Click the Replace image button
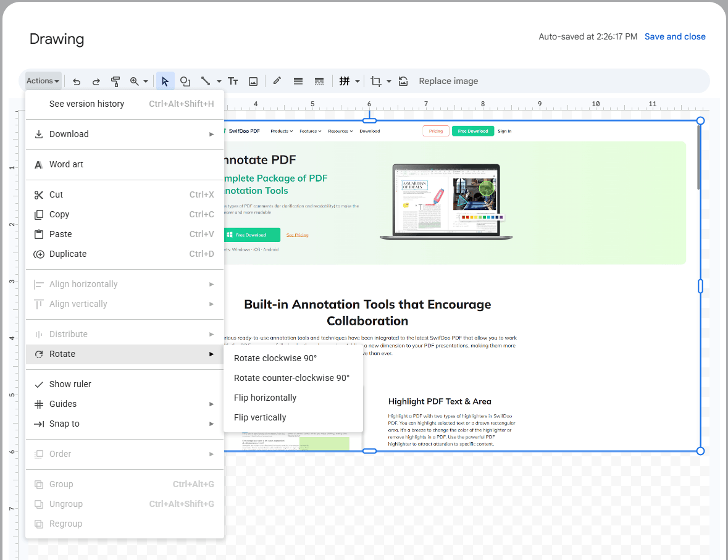This screenshot has height=560, width=728. 448,81
